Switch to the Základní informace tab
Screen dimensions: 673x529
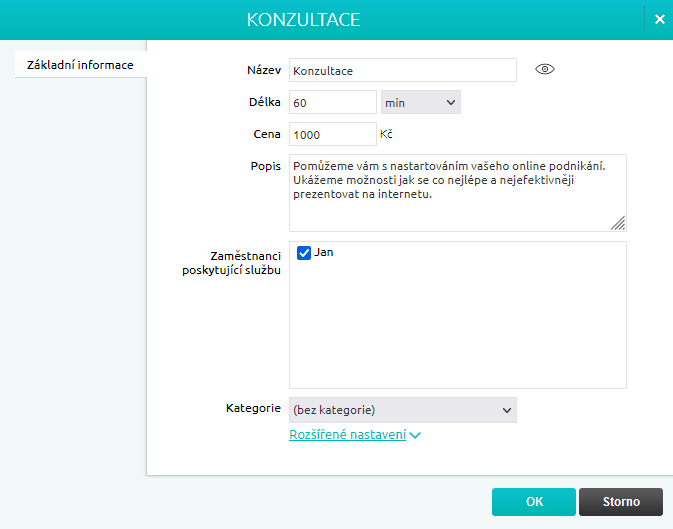click(x=80, y=65)
